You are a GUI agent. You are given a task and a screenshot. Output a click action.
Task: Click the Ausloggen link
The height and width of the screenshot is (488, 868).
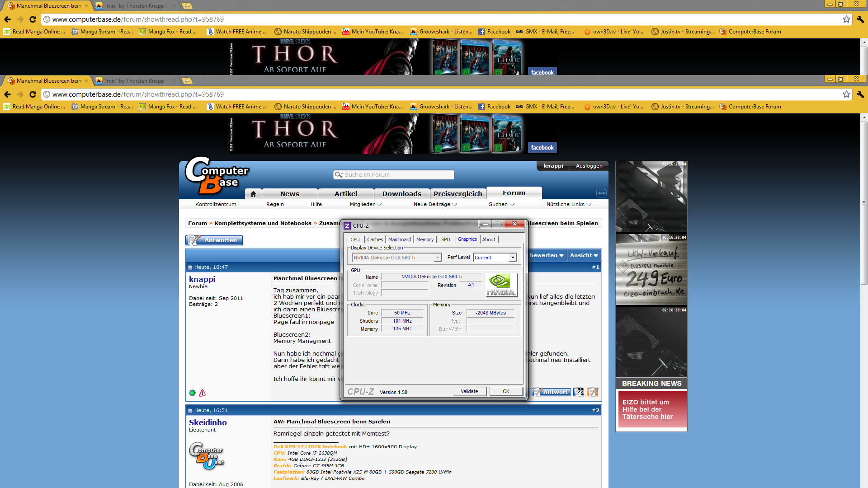pyautogui.click(x=589, y=166)
